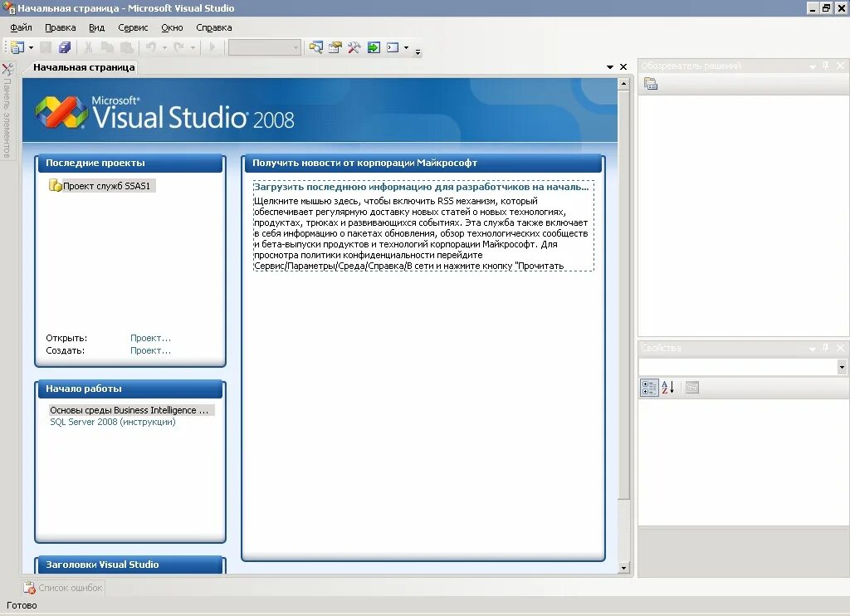Open the active documents list arrow
The height and width of the screenshot is (616, 850).
(610, 66)
